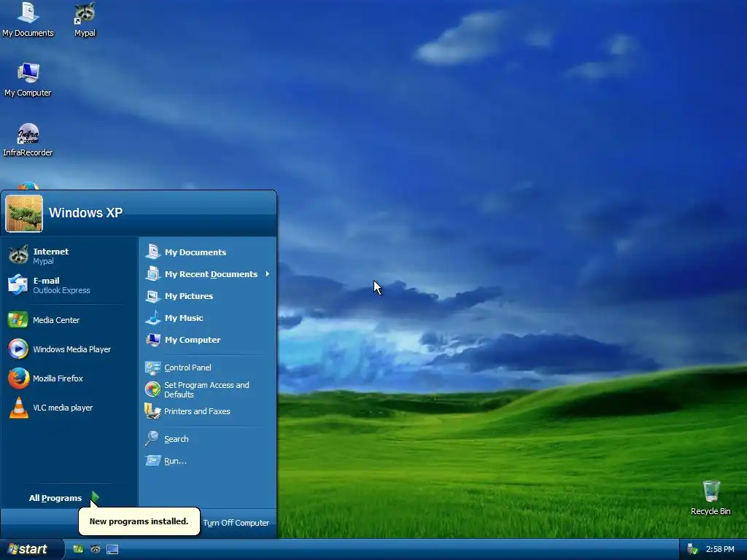747x560 pixels.
Task: Open My Documents in Start menu right pane
Action: pos(207,252)
